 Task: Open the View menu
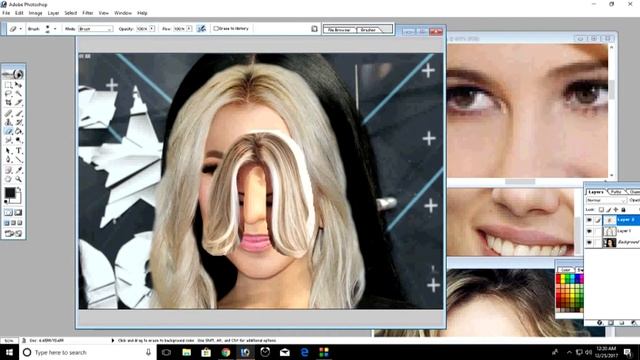point(104,13)
